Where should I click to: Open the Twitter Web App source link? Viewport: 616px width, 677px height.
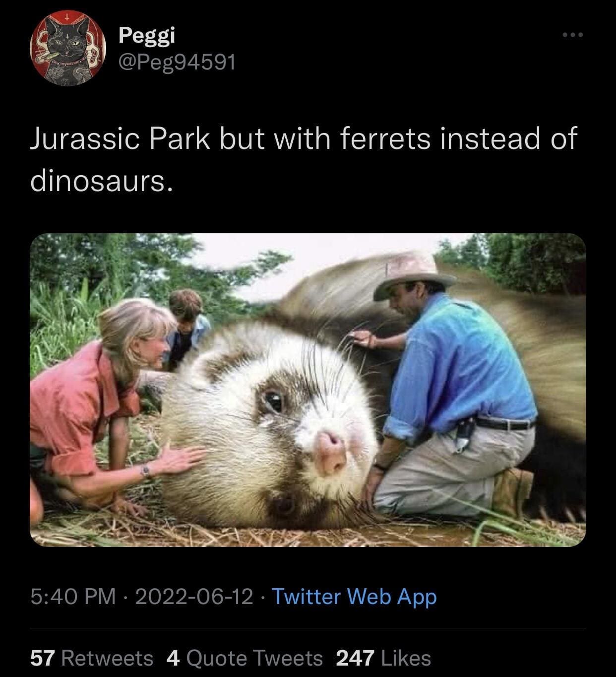pyautogui.click(x=354, y=596)
